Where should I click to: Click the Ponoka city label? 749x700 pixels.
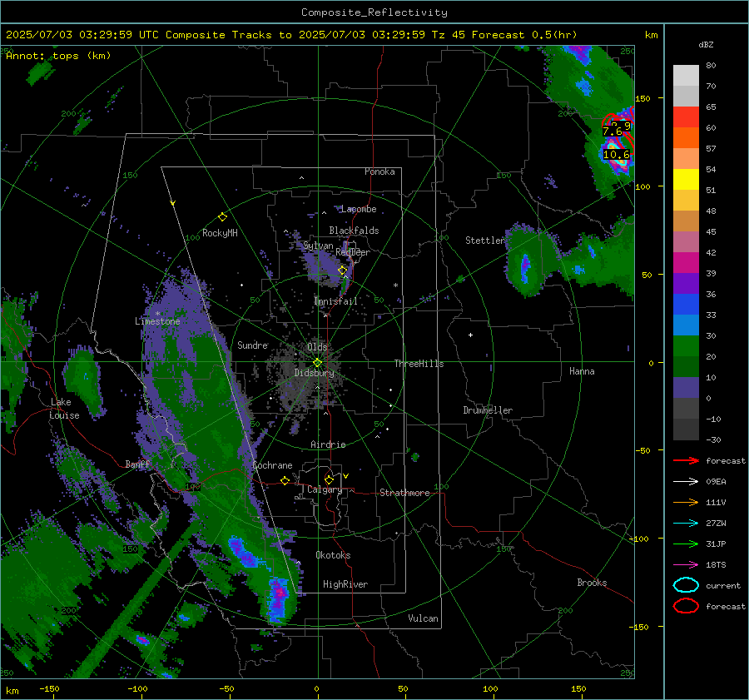[379, 171]
